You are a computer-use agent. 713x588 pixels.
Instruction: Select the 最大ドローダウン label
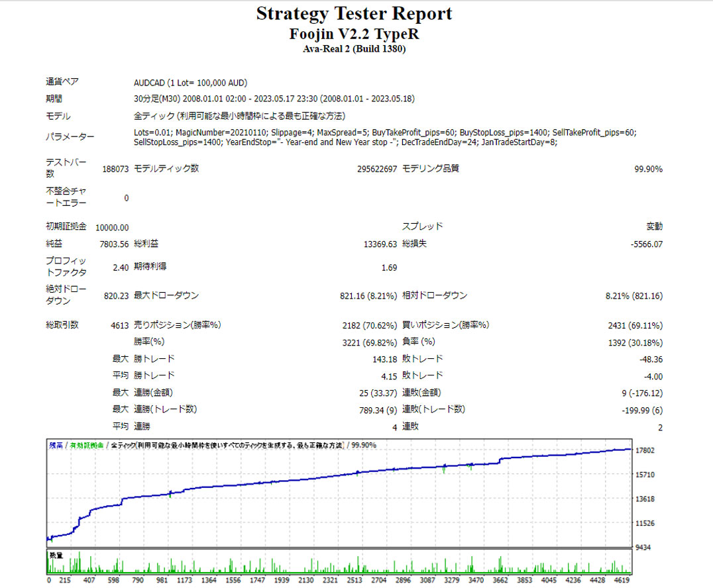click(166, 295)
